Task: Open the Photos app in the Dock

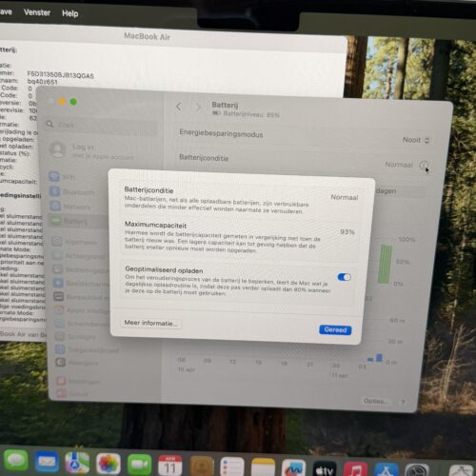Action: click(109, 464)
